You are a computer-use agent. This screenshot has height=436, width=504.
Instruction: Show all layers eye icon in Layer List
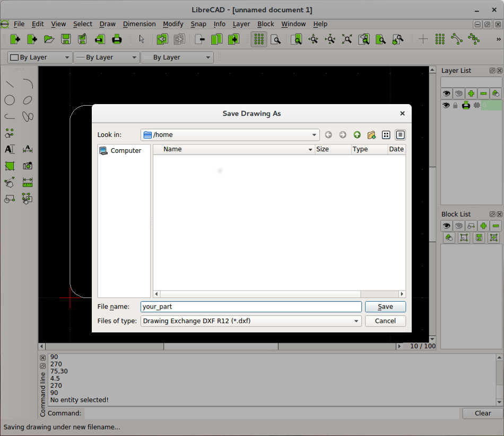pyautogui.click(x=446, y=93)
